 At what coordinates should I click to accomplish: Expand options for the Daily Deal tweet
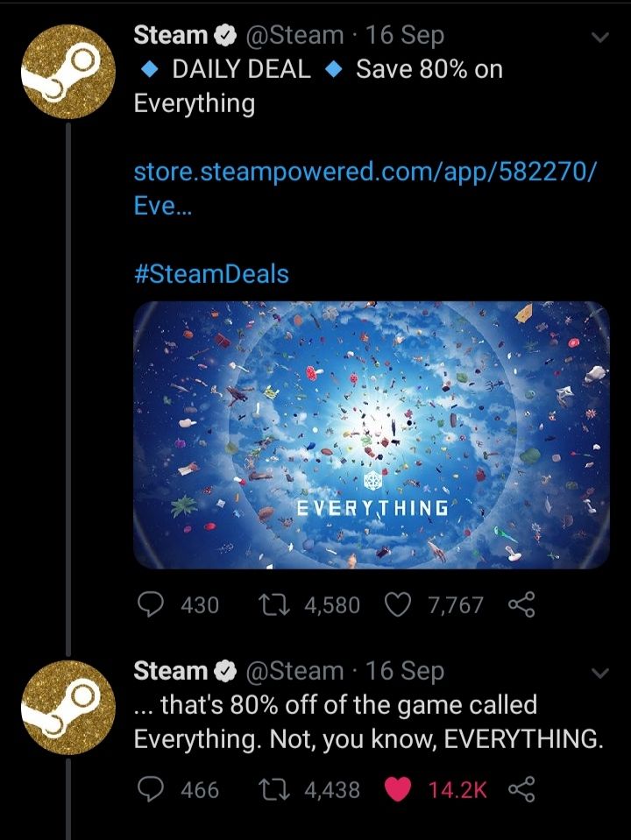coord(599,37)
